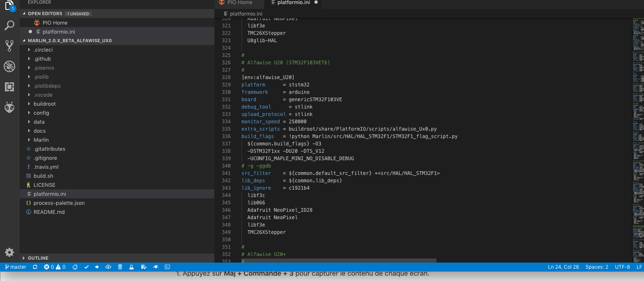Viewport: 644px width, 281px height.
Task: Switch to the PIO Home tab
Action: tap(239, 3)
